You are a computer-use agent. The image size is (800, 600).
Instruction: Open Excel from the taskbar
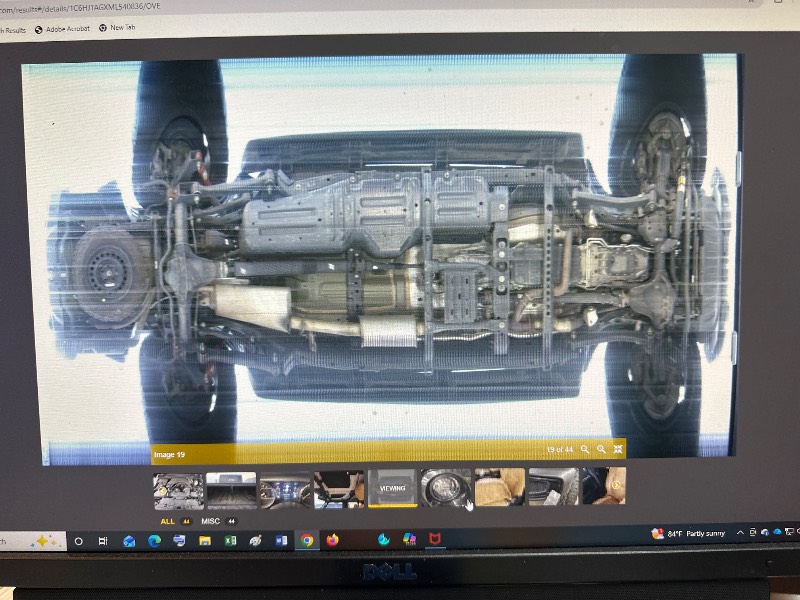[230, 540]
